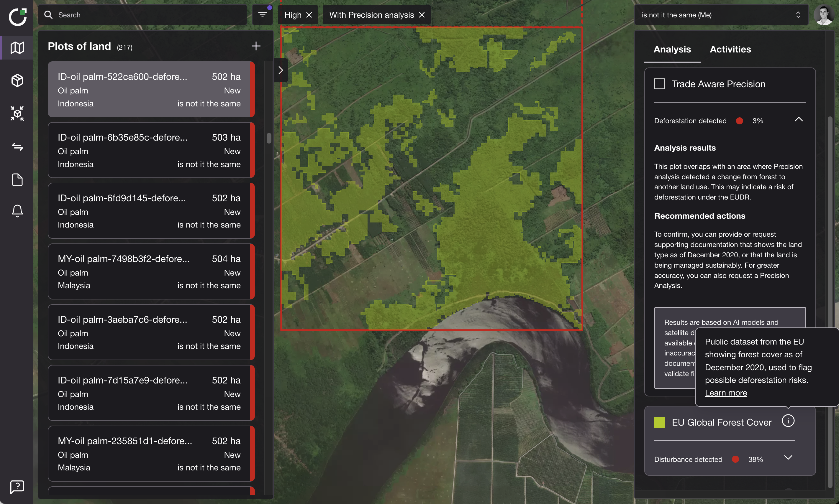Switch to the Activities tab
This screenshot has width=839, height=504.
(x=730, y=49)
